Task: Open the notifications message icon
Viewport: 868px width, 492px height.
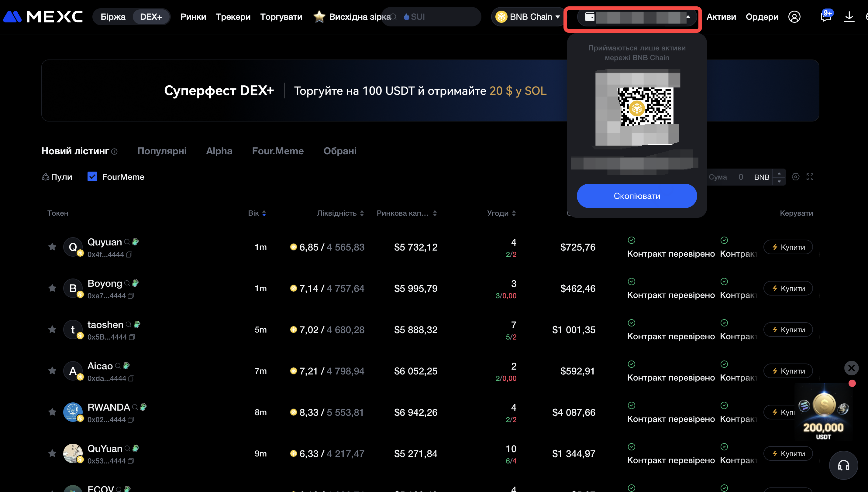Action: pos(826,17)
